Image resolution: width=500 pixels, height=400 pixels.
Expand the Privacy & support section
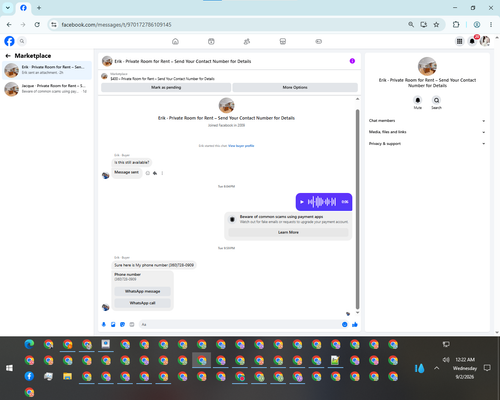point(427,144)
